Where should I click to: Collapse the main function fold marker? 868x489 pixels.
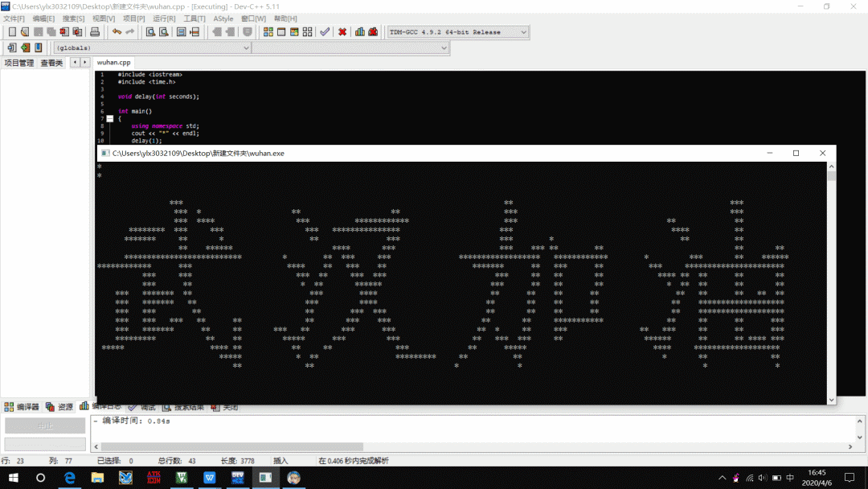pos(110,118)
